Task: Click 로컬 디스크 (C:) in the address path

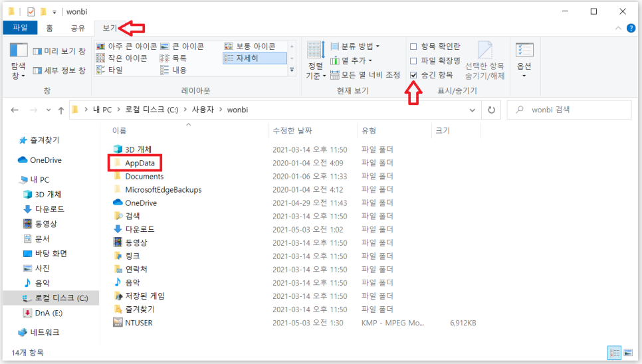Action: tap(152, 110)
